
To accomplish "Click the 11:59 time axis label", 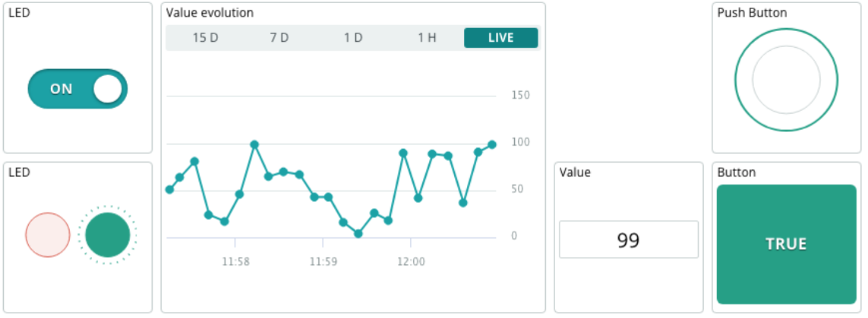I will [x=323, y=262].
